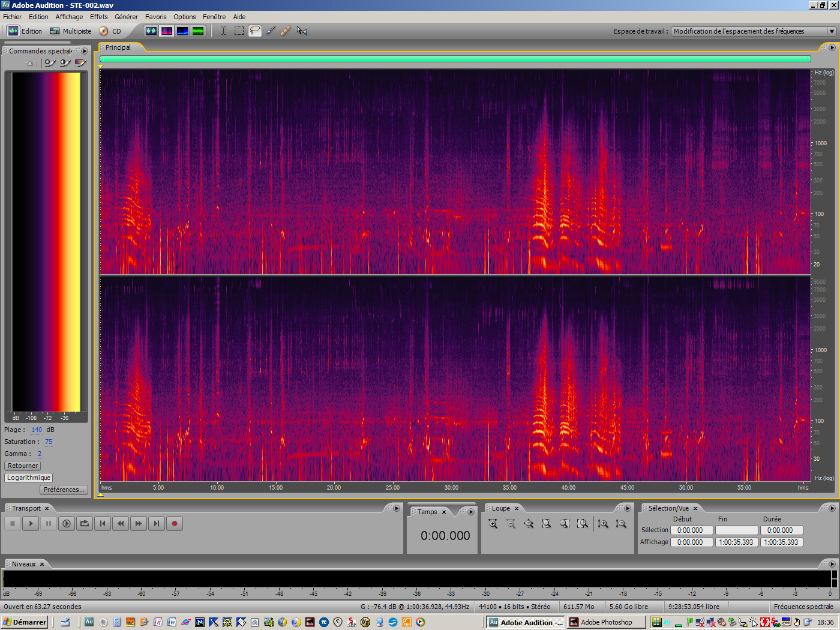Viewport: 840px width, 630px height.
Task: Zoom out vertically in the Loupe panel
Action: pos(621,524)
